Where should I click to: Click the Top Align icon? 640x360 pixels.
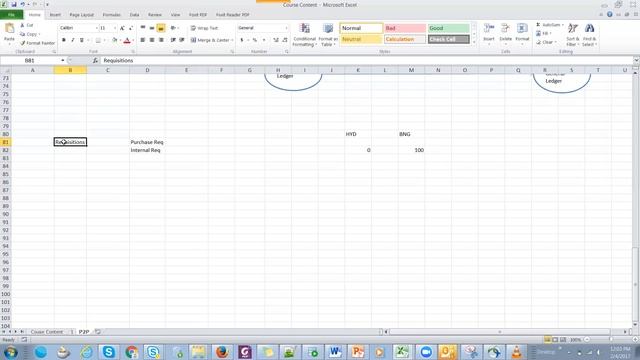pos(142,28)
